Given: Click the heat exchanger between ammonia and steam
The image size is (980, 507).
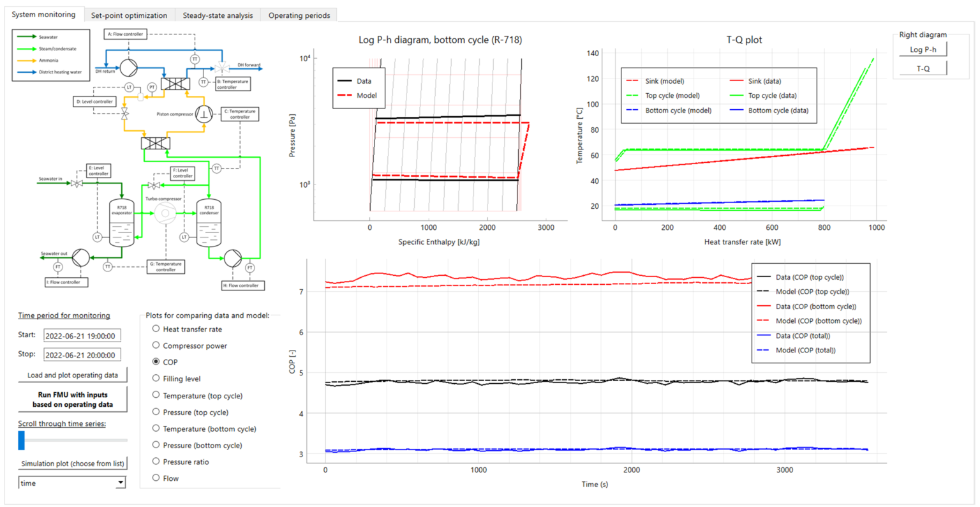Looking at the screenshot, I should [155, 143].
